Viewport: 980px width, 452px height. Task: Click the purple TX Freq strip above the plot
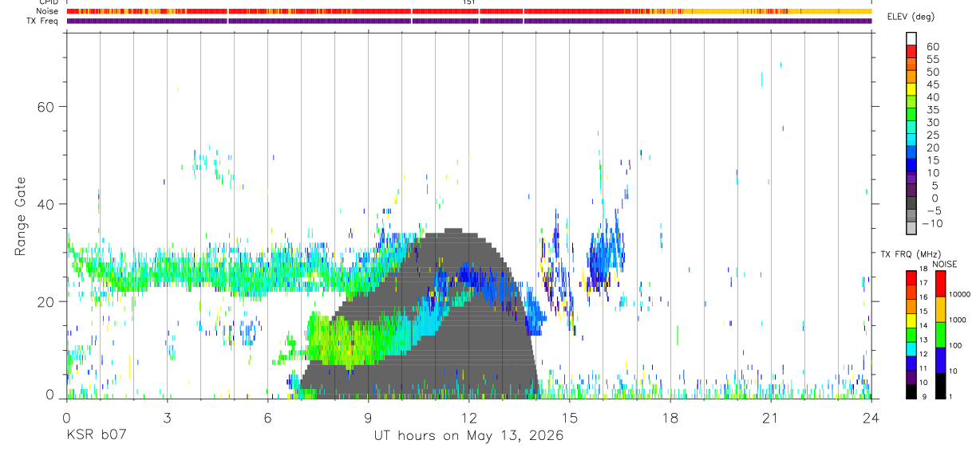pyautogui.click(x=468, y=21)
